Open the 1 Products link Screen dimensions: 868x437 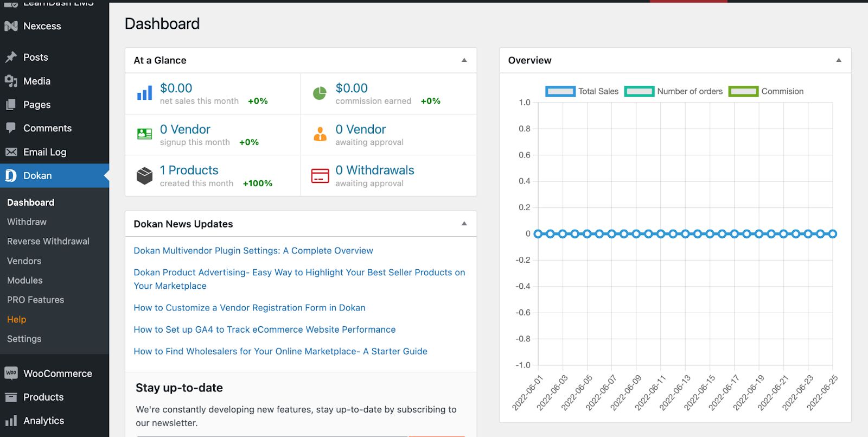189,170
